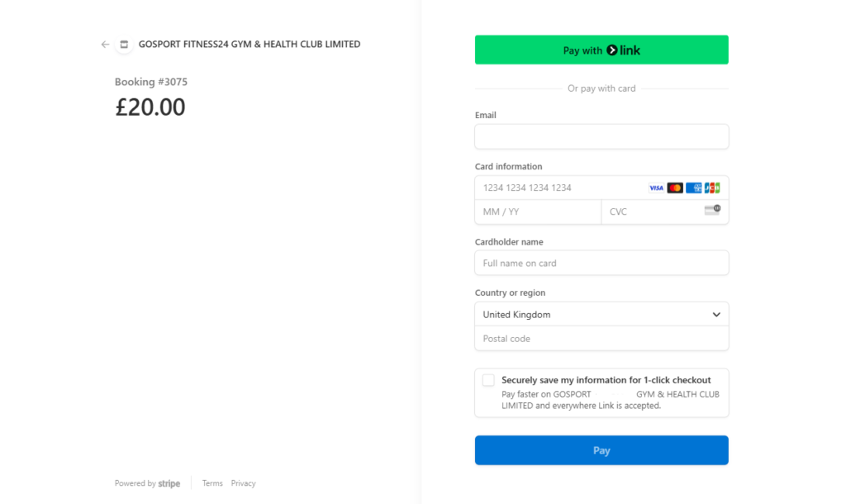Image resolution: width=846 pixels, height=504 pixels.
Task: Click into the Cardholder name field
Action: [601, 264]
